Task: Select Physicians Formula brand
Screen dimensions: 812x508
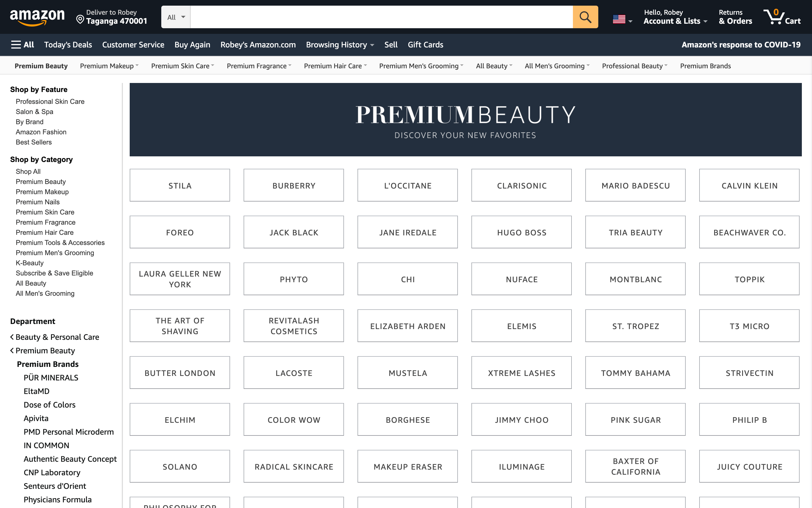Action: click(x=58, y=500)
